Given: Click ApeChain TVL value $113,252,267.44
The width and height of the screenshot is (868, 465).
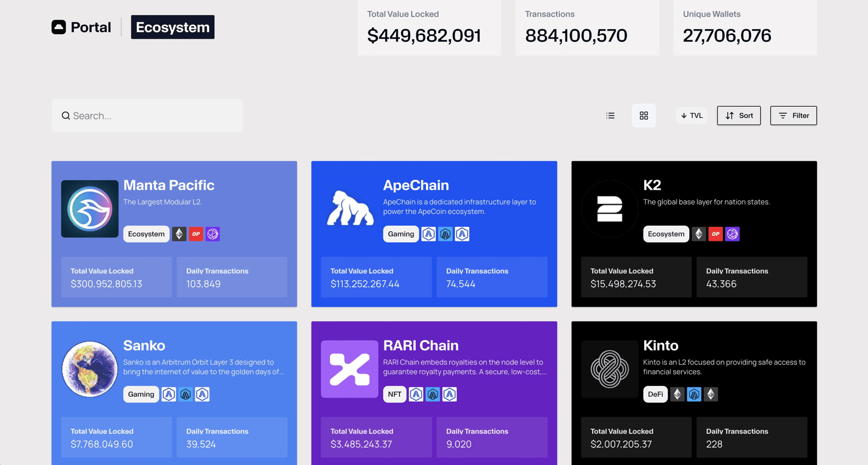Looking at the screenshot, I should [x=365, y=284].
